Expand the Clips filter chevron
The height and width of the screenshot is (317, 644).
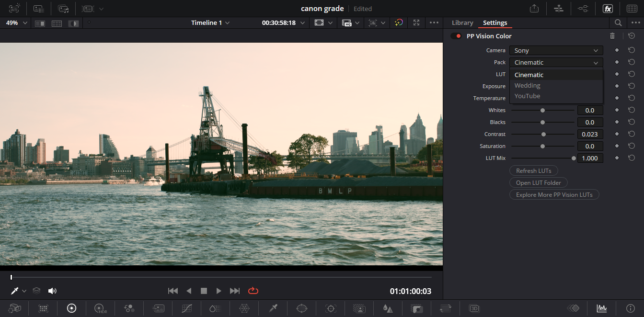coord(101,9)
